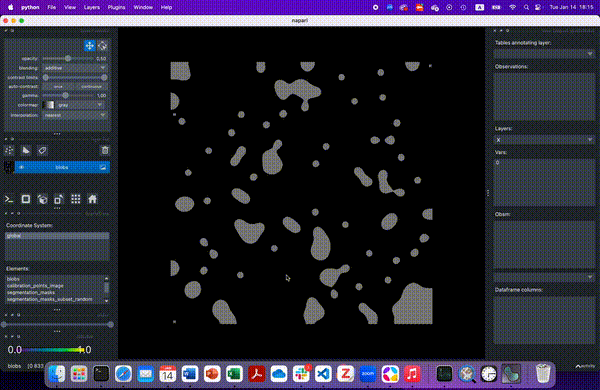Open the python application menu

click(30, 7)
